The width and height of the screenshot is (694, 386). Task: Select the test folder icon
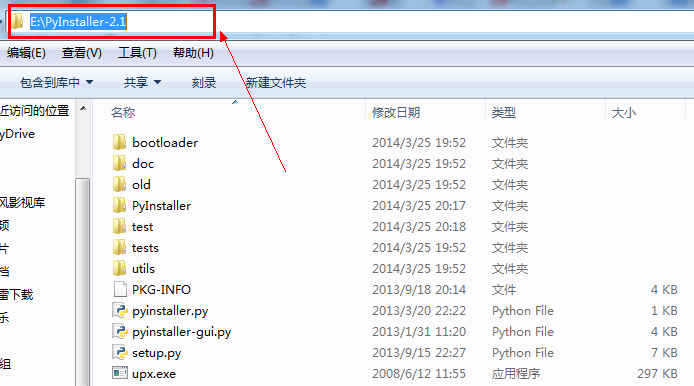(x=119, y=226)
